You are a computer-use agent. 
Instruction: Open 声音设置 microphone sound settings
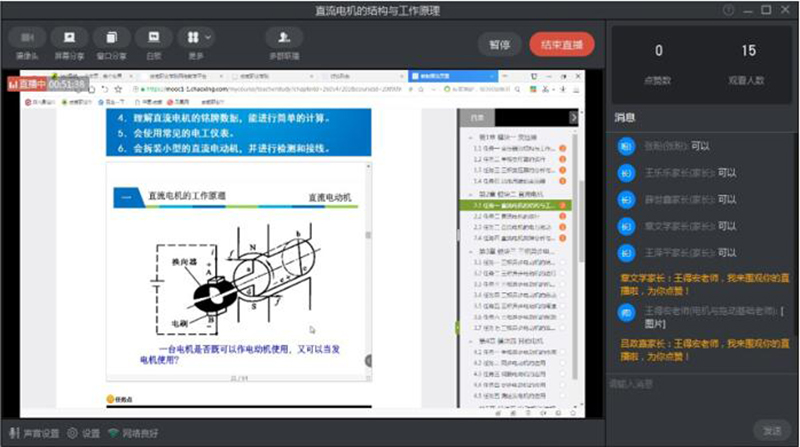pyautogui.click(x=35, y=433)
